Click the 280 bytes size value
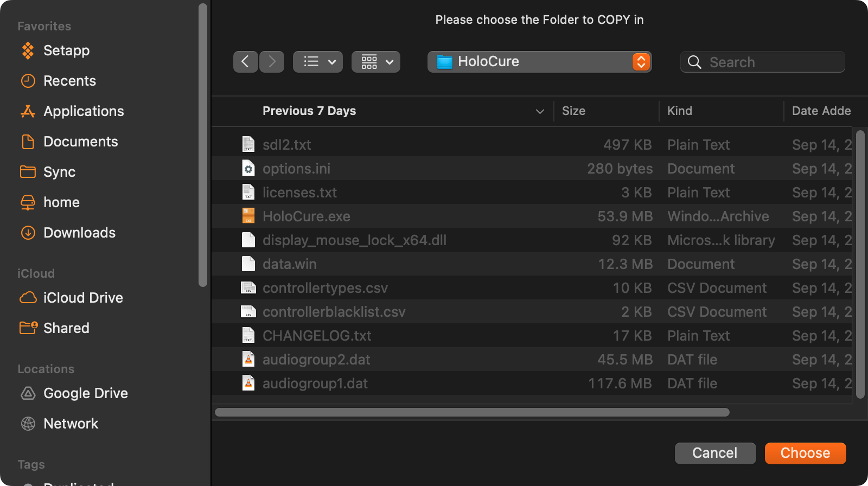 [x=620, y=169]
